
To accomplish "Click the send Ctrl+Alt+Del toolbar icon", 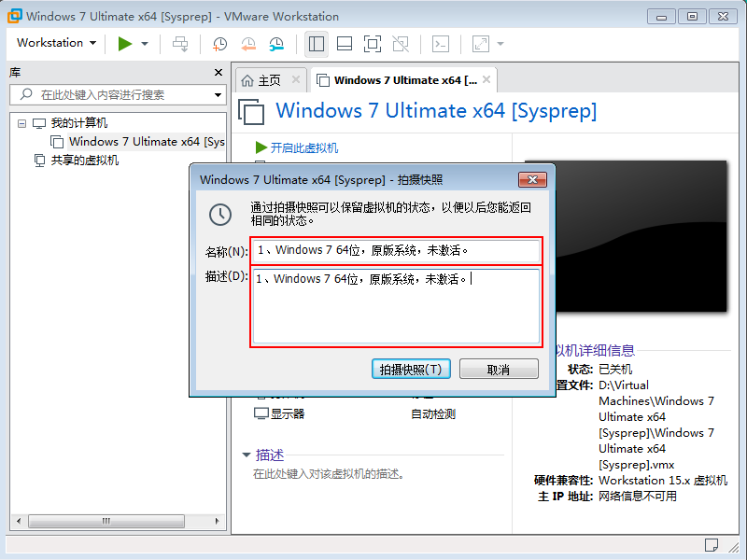I will [180, 44].
